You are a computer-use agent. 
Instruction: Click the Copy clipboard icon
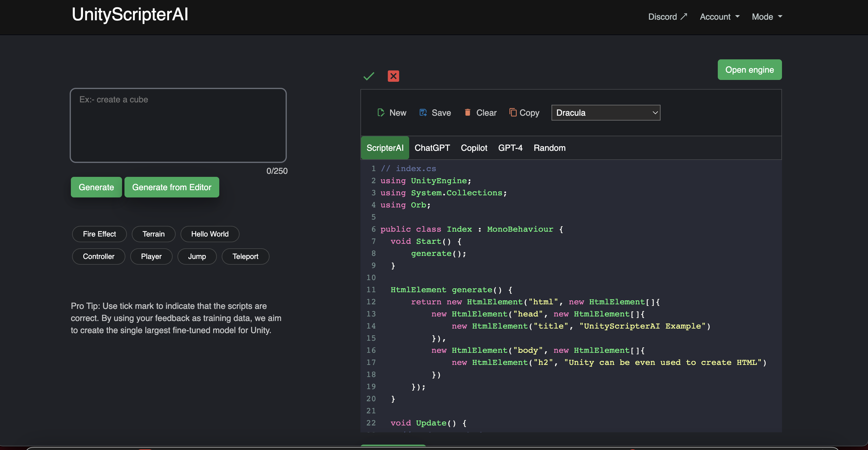point(512,112)
